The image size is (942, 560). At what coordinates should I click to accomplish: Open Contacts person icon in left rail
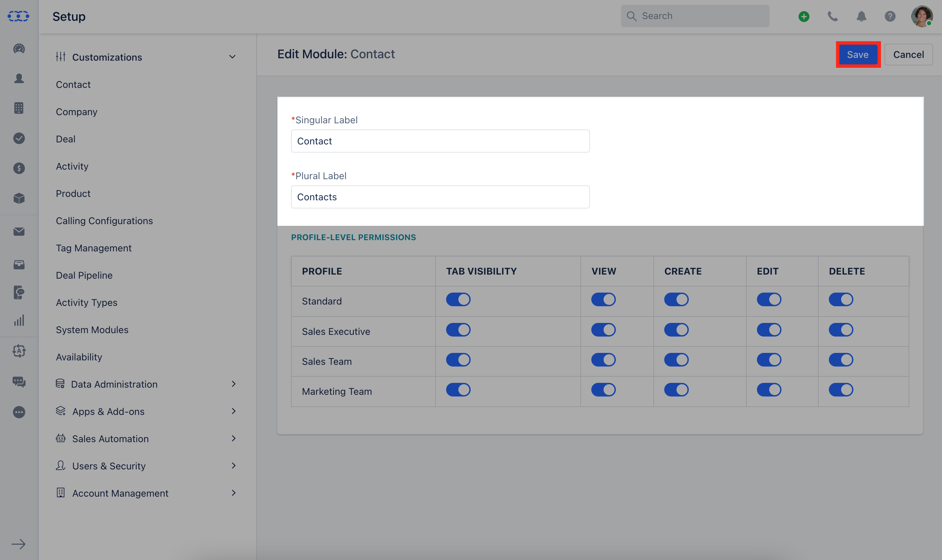pos(19,78)
